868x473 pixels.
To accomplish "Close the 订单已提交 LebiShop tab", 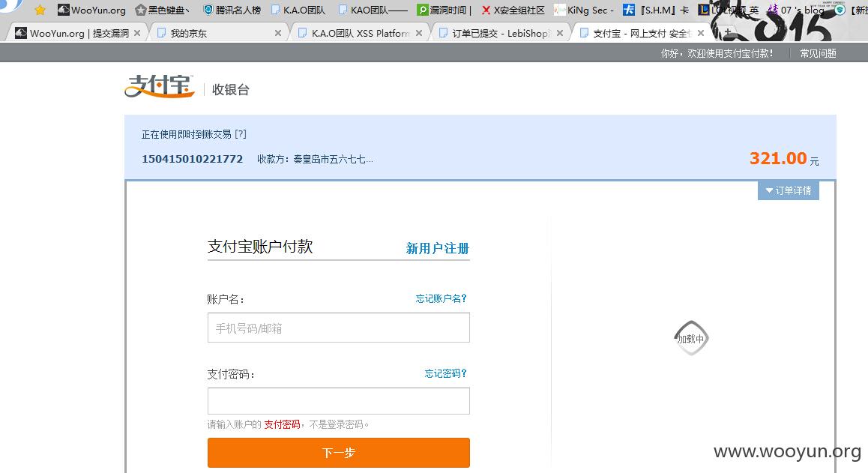I will 560,33.
